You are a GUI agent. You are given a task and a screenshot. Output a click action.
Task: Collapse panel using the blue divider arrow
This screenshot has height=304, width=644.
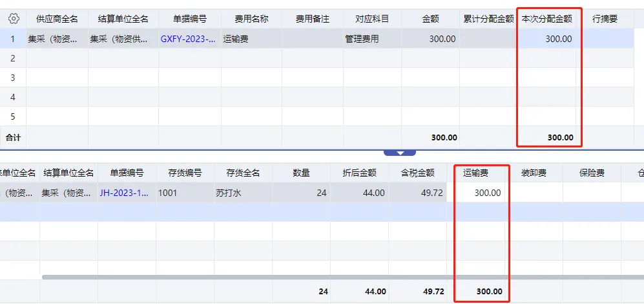pos(400,153)
